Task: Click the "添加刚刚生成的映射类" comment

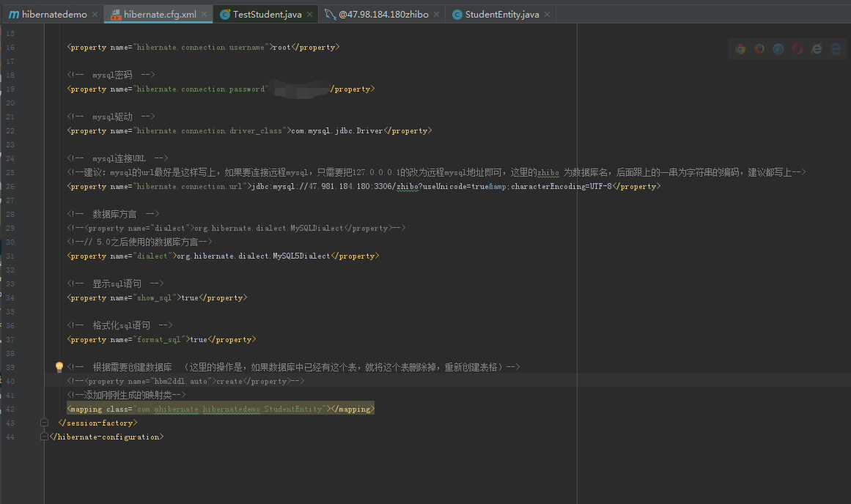Action: 127,395
